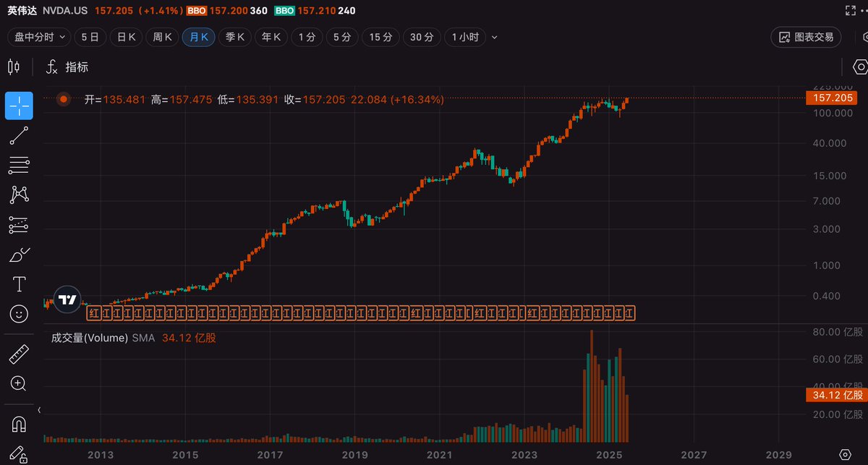Select the 15分 interval
Viewport: 868px width, 465px height.
click(380, 37)
